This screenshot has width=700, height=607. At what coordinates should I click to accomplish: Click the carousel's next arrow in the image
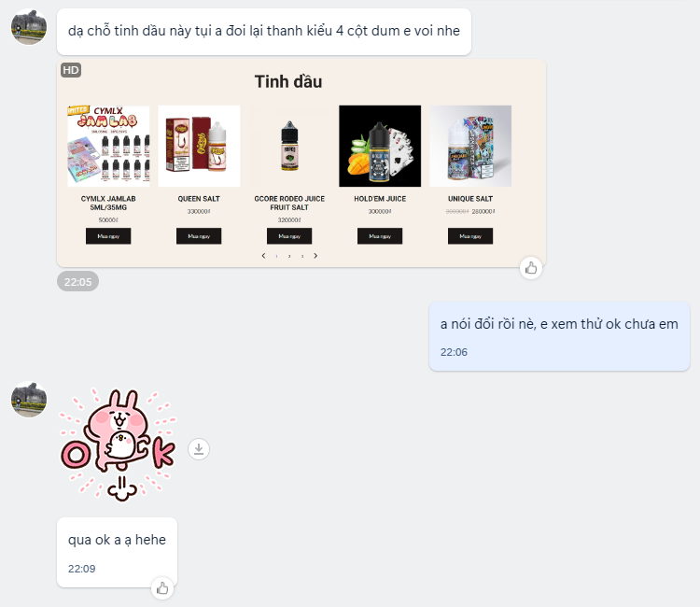tap(315, 256)
